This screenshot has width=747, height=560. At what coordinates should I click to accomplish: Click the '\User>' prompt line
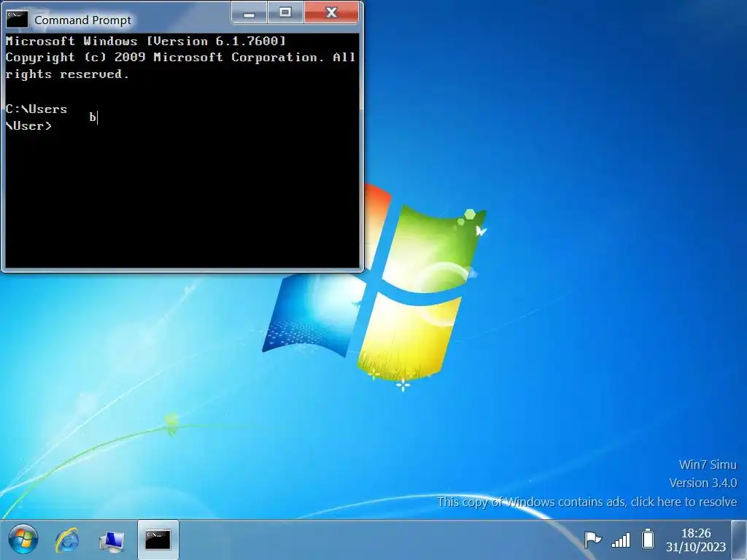click(x=28, y=125)
